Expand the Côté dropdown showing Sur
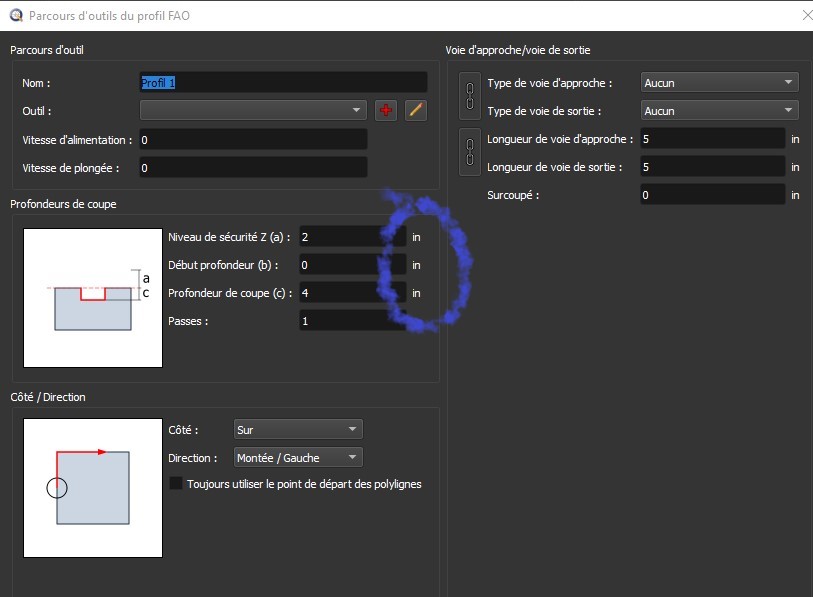Screen dimensions: 813x597 pos(297,430)
